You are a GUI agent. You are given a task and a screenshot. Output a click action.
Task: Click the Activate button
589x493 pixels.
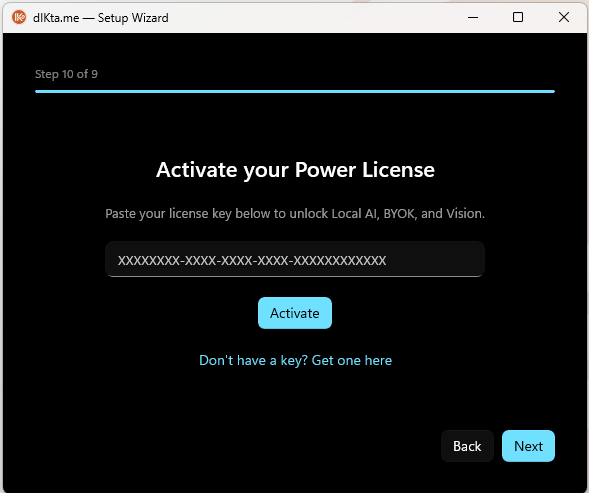click(295, 313)
